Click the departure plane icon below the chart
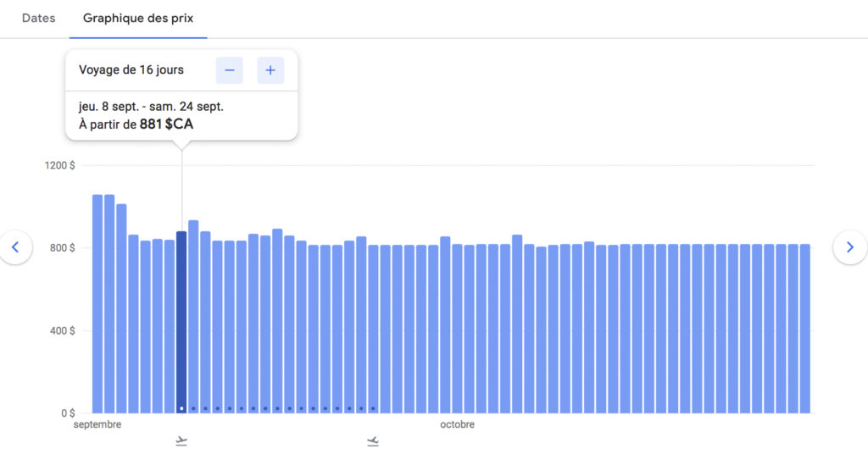 (181, 441)
